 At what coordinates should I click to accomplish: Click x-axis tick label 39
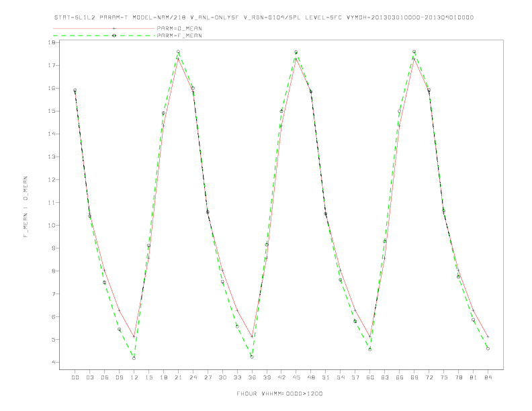(267, 377)
